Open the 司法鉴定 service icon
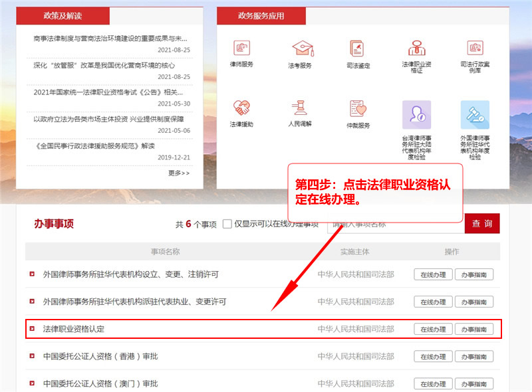 coord(358,49)
